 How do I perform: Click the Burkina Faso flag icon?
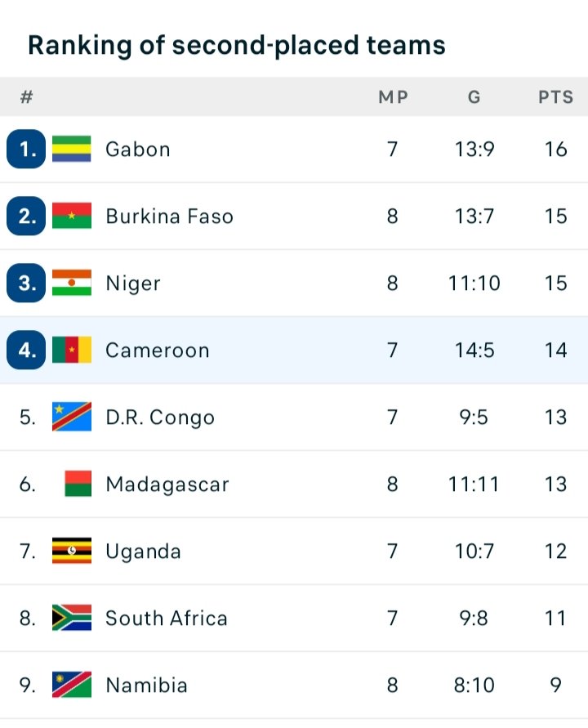pyautogui.click(x=72, y=217)
